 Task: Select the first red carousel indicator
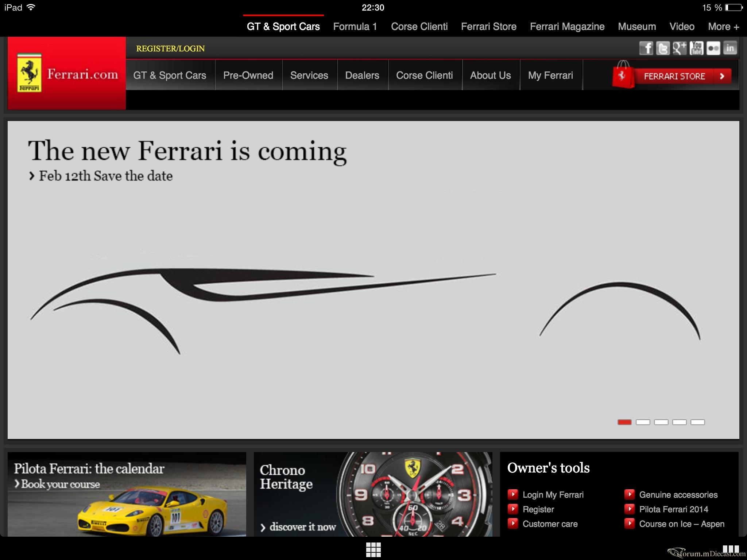click(x=624, y=422)
